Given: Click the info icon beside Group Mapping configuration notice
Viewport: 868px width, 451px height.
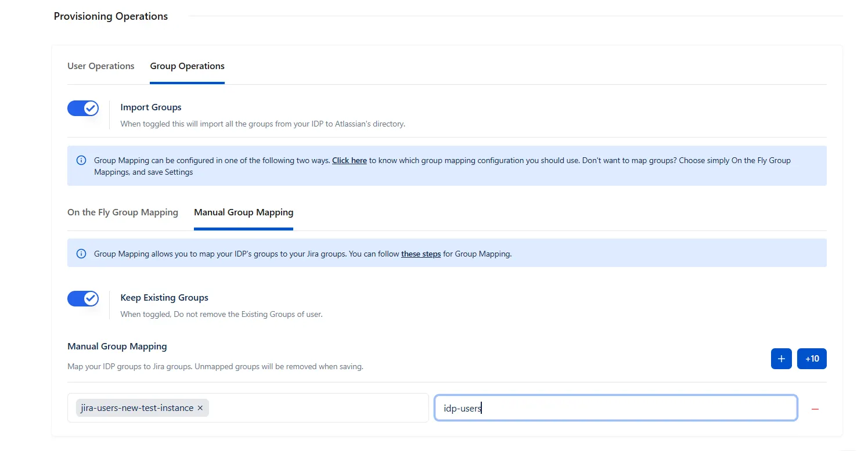Looking at the screenshot, I should coord(81,160).
